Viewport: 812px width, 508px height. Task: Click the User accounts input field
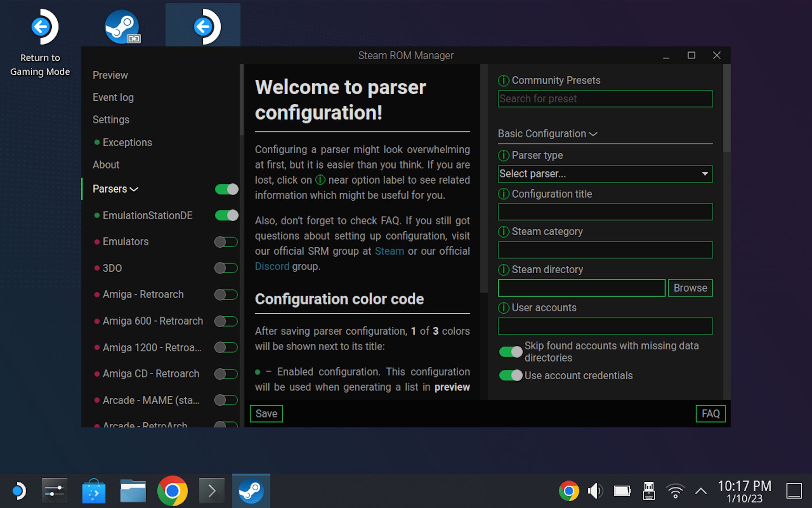click(605, 326)
